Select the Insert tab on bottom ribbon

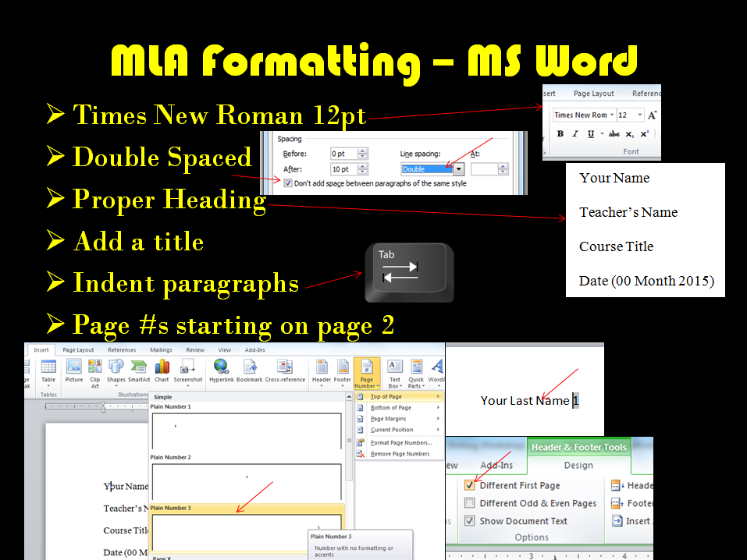[41, 349]
